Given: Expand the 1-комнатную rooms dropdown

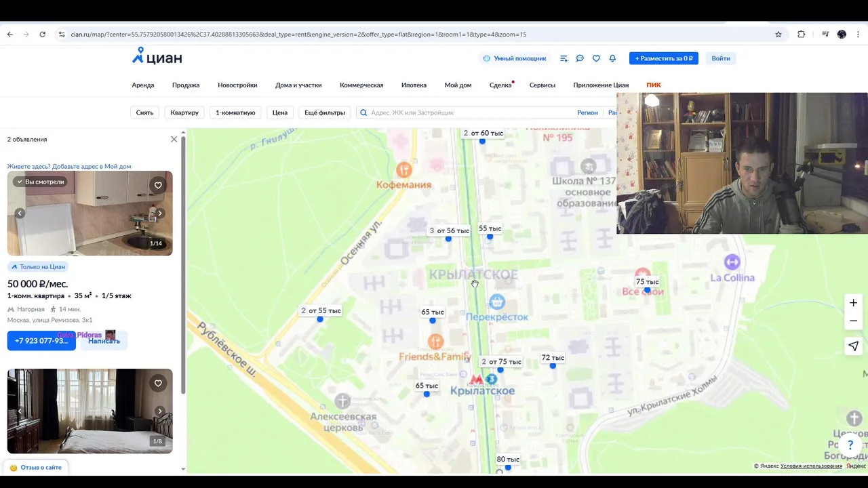Looking at the screenshot, I should pyautogui.click(x=235, y=113).
